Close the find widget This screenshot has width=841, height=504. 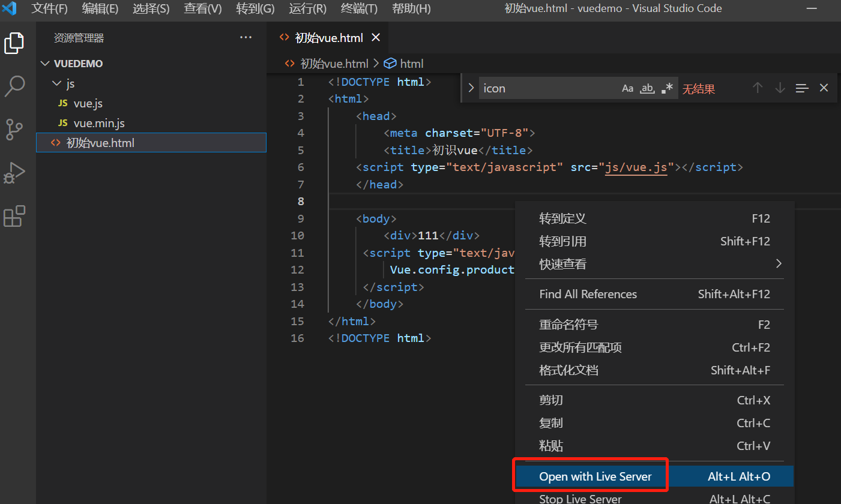tap(824, 88)
